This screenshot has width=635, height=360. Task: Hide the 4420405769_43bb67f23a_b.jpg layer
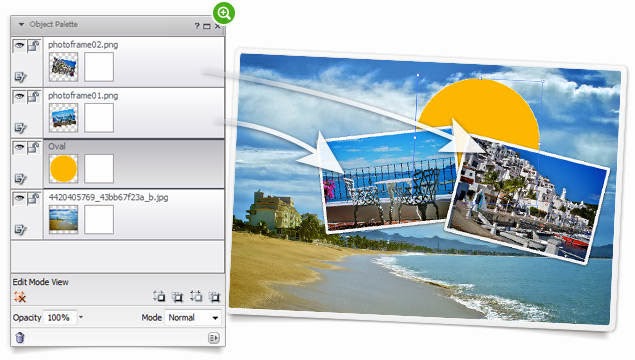point(19,198)
